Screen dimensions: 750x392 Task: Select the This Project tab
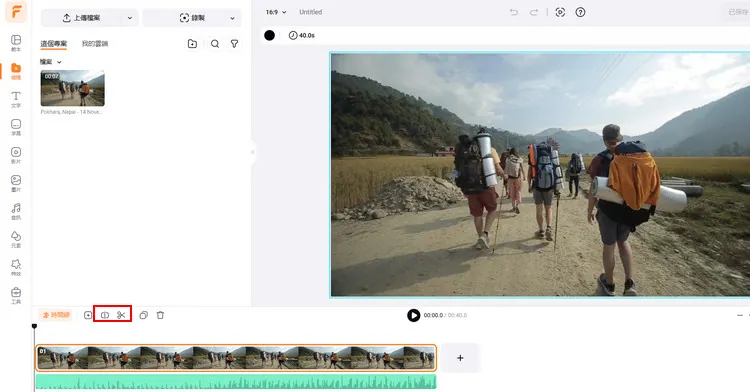(x=54, y=44)
